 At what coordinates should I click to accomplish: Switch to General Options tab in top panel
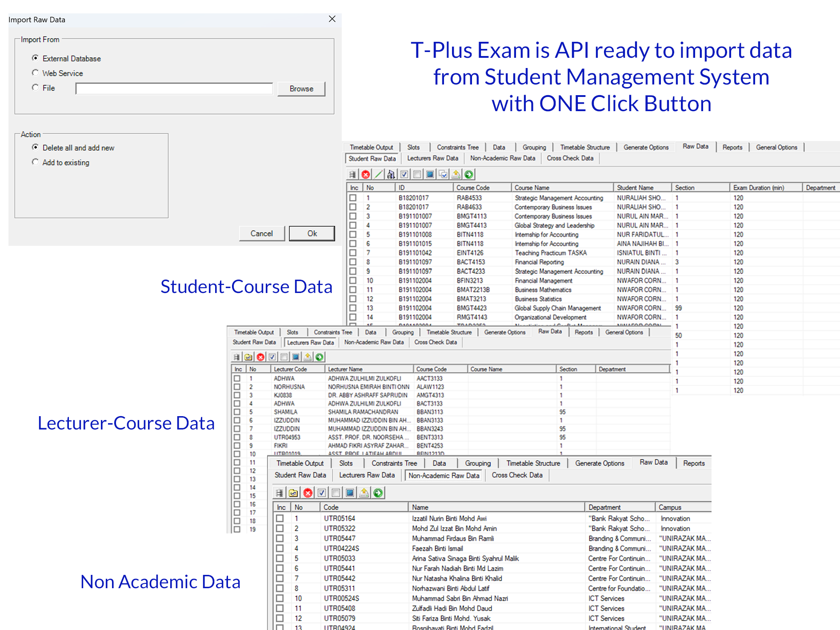tap(776, 147)
